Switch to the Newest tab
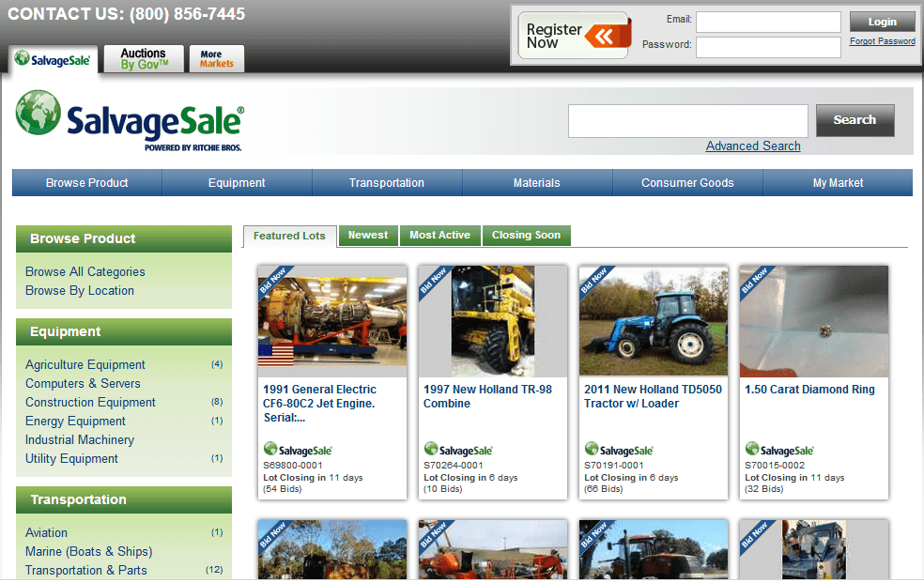This screenshot has width=924, height=583. [368, 235]
